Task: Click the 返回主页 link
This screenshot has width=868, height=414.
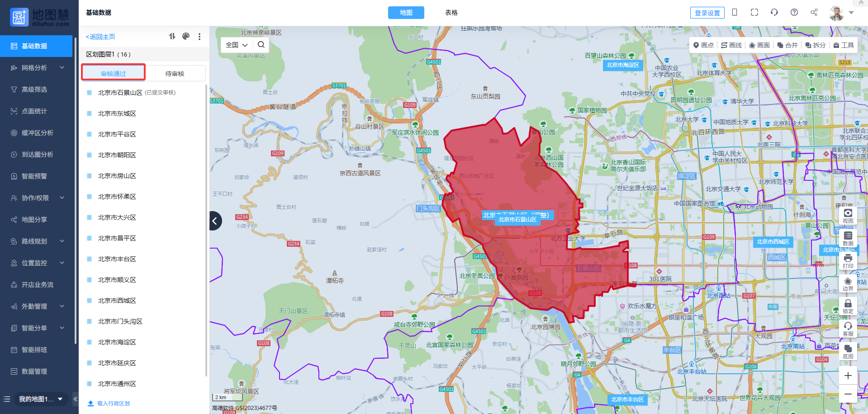Action: 100,37
